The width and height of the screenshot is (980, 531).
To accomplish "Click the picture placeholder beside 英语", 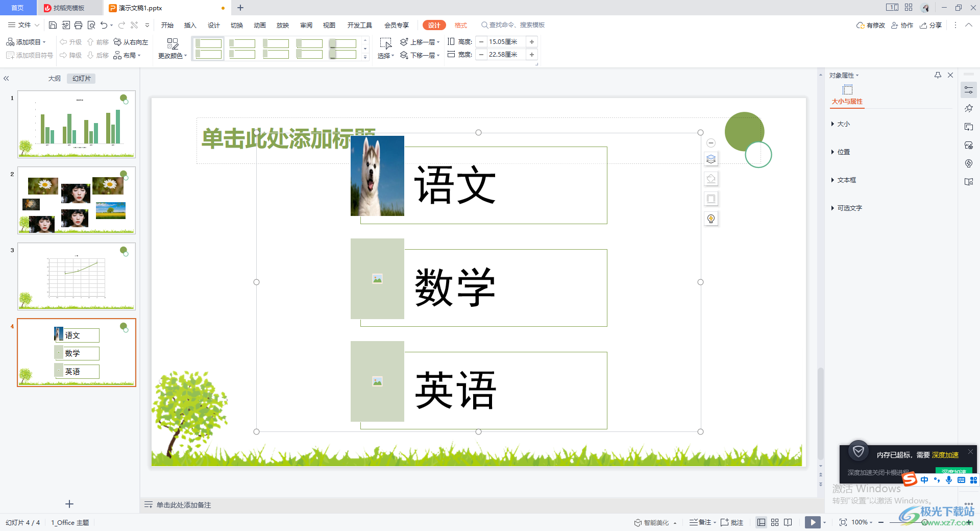I will [x=377, y=381].
